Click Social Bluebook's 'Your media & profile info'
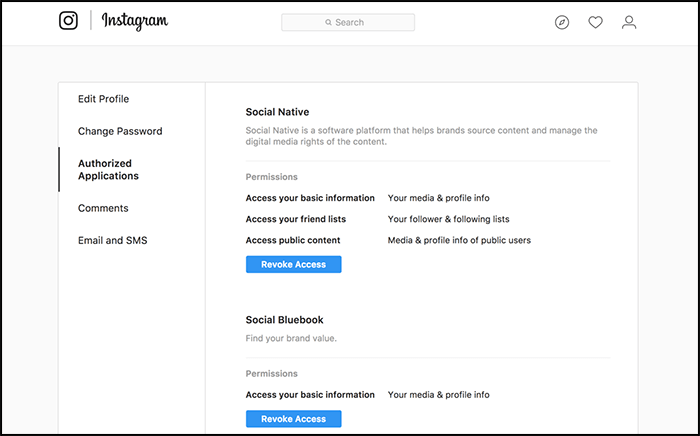The height and width of the screenshot is (436, 700). (x=438, y=394)
